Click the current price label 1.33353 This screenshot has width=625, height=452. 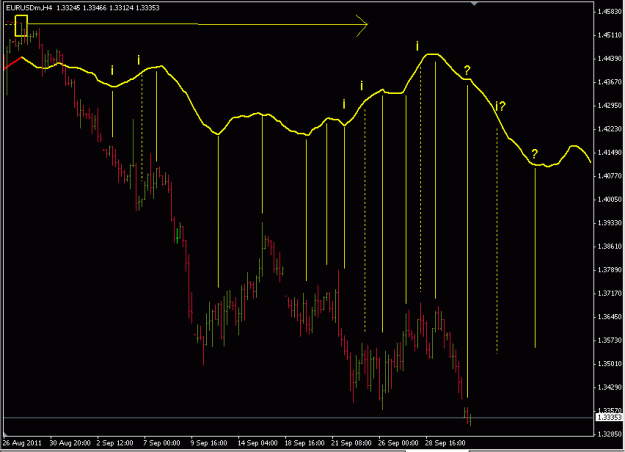(609, 417)
